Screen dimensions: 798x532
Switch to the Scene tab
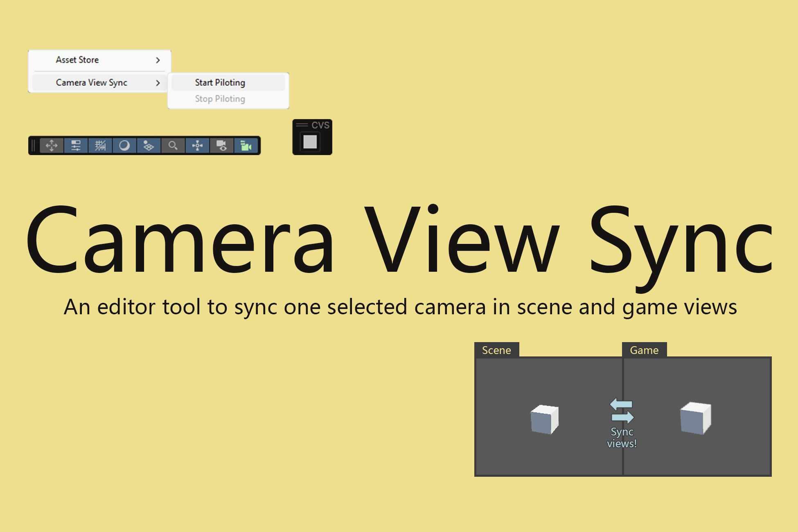pos(496,350)
